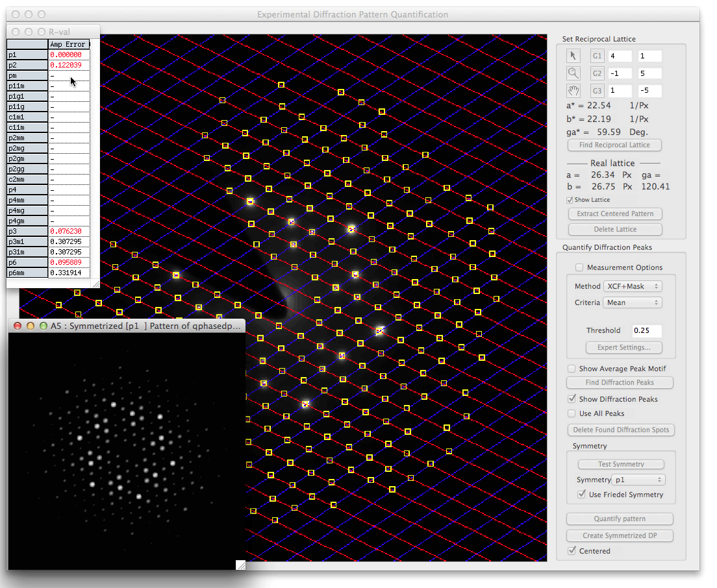Enable the Use All Peaks checkbox
This screenshot has height=588, width=717.
[572, 413]
